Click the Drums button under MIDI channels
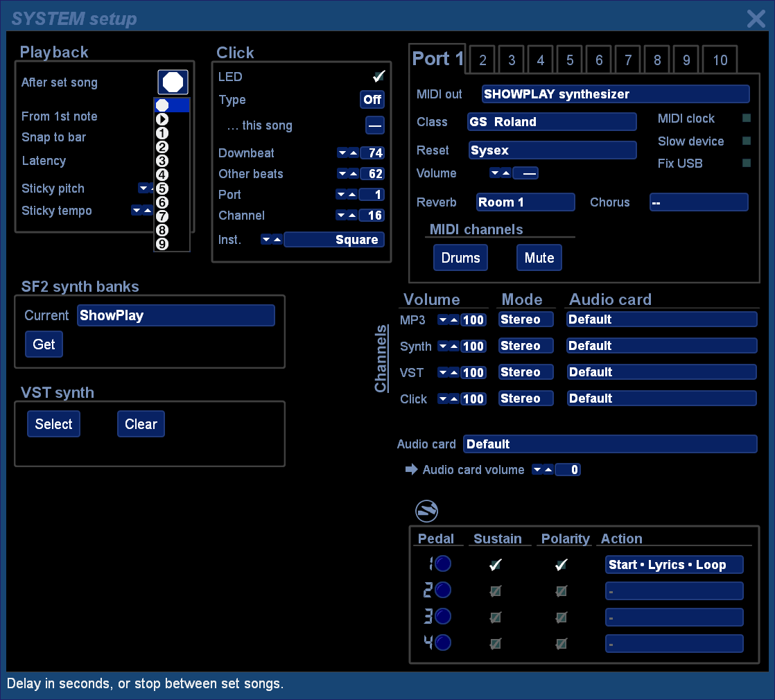 pyautogui.click(x=460, y=258)
